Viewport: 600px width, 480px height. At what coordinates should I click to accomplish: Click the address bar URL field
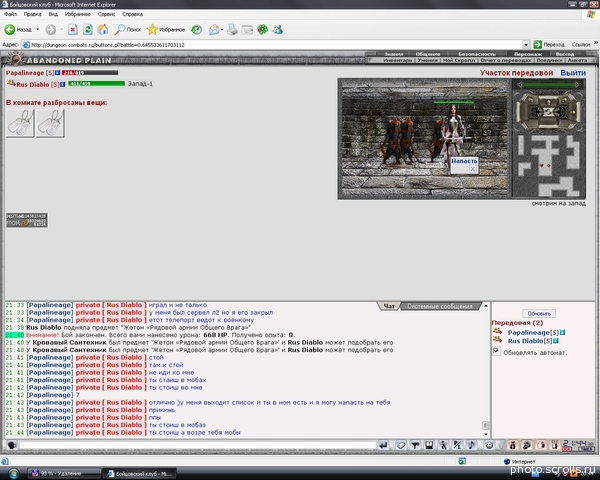272,45
